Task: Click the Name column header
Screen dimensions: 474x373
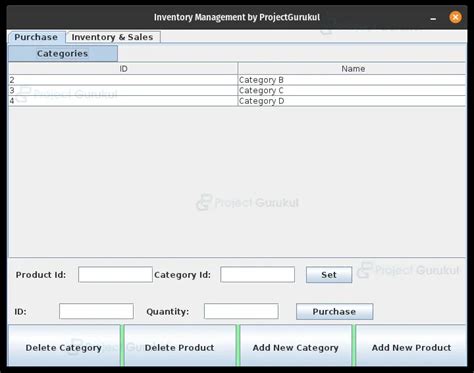Action: point(352,69)
